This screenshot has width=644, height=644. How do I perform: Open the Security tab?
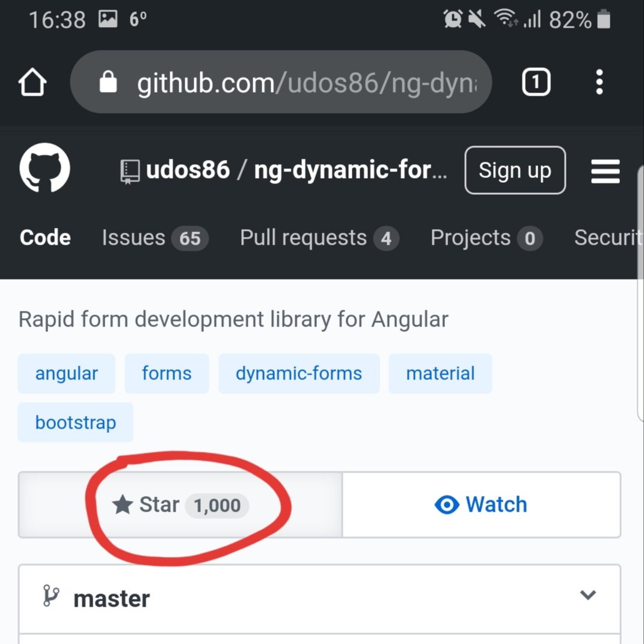click(608, 238)
